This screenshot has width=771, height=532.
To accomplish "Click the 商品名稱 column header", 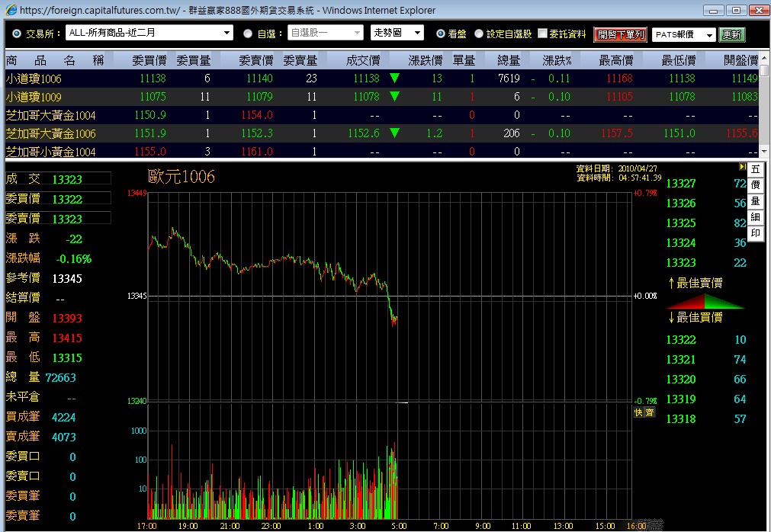I will click(x=55, y=60).
